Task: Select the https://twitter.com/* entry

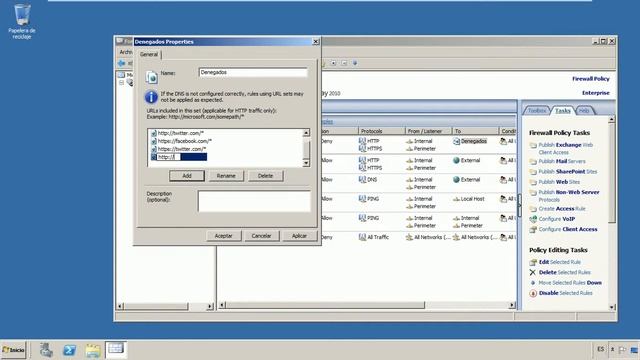Action: [x=182, y=149]
